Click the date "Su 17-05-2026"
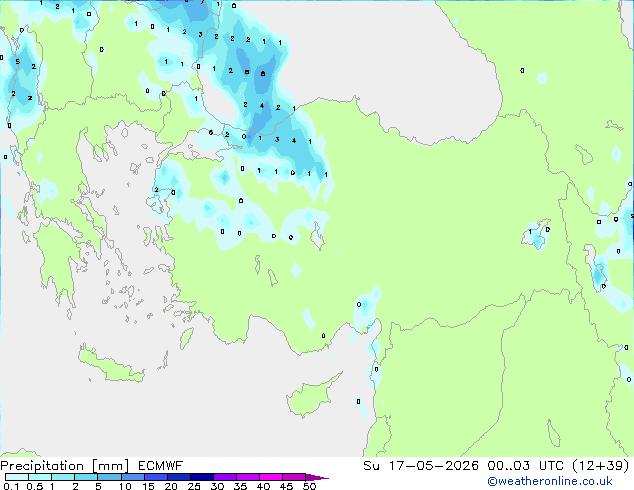 pyautogui.click(x=421, y=465)
